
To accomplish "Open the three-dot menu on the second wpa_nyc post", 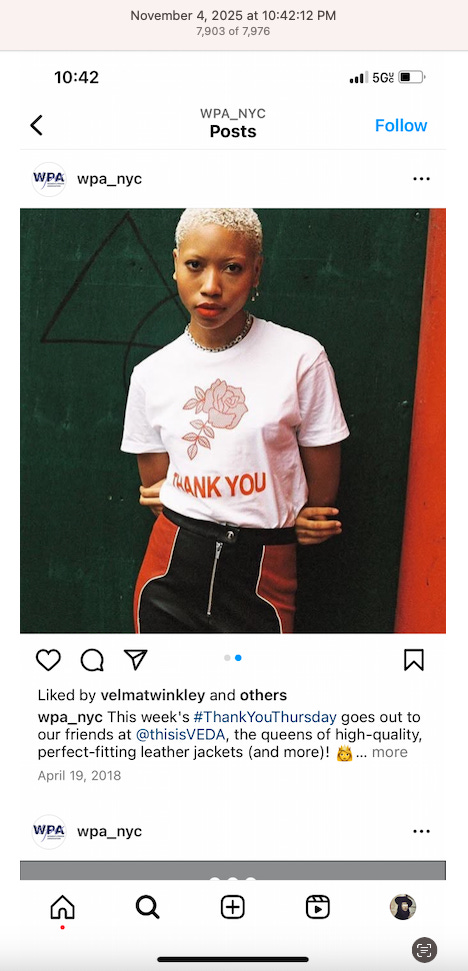I will 421,832.
